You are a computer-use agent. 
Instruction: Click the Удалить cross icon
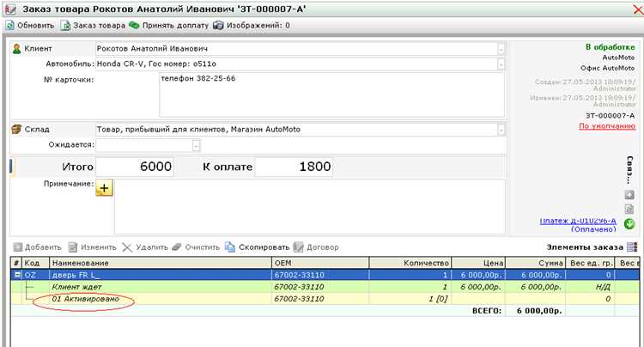127,247
